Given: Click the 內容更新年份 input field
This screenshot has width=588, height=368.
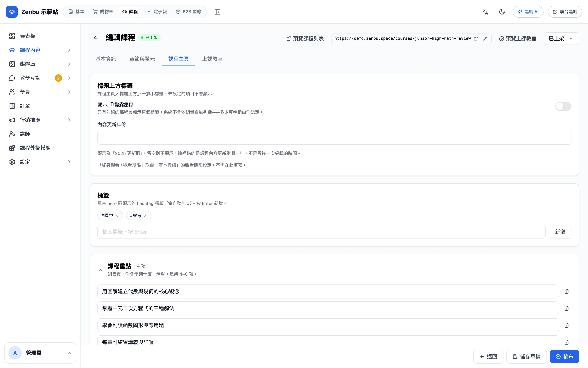Looking at the screenshot, I should 334,137.
